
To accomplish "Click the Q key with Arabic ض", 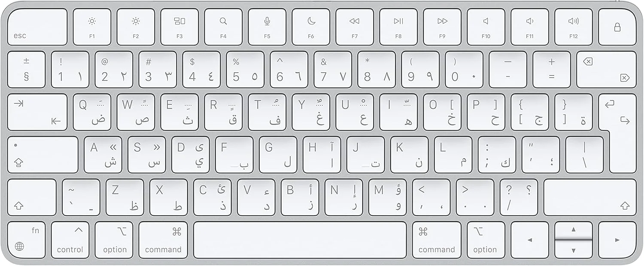I will [92, 112].
